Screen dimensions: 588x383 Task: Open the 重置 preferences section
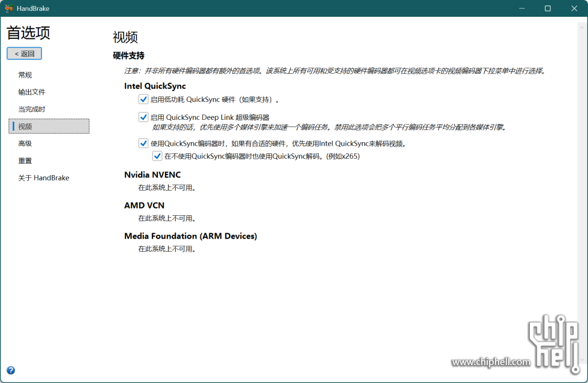pos(25,161)
